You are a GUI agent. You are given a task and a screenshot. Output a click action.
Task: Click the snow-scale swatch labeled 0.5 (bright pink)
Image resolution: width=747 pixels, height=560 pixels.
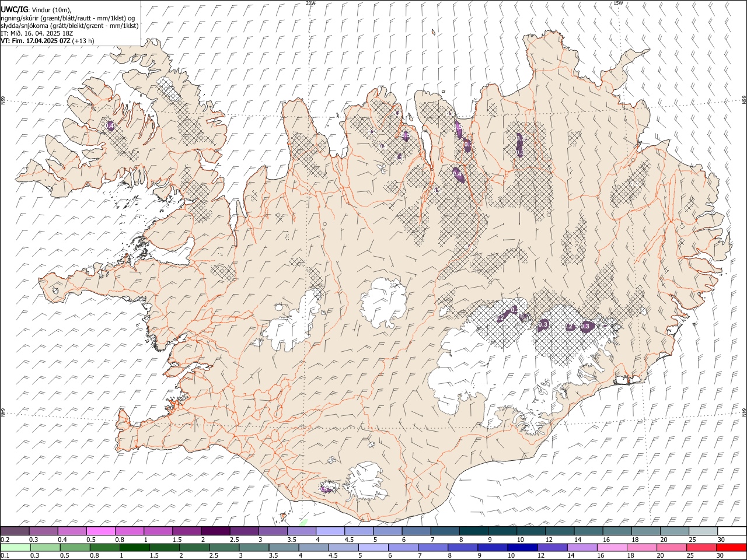(x=101, y=531)
